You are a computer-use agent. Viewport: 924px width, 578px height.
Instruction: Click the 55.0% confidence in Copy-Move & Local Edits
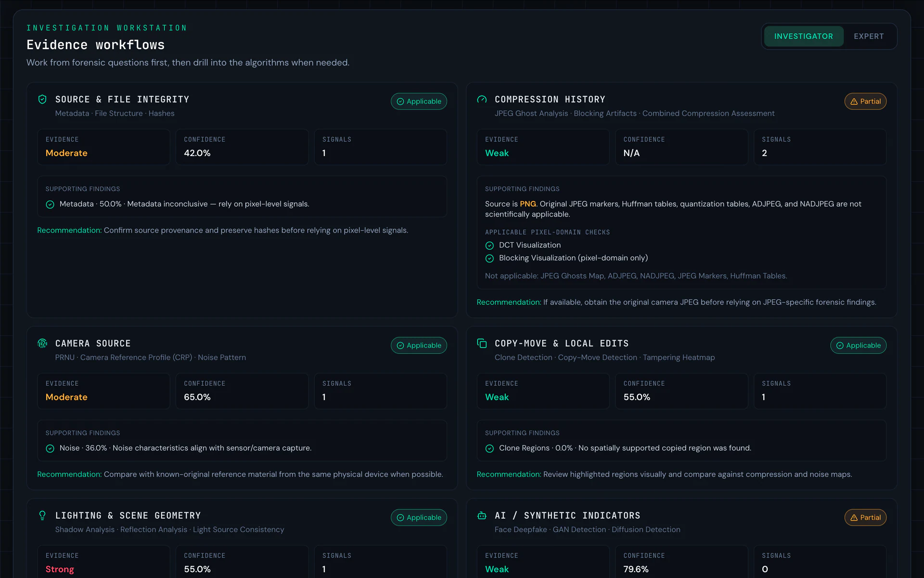[637, 397]
